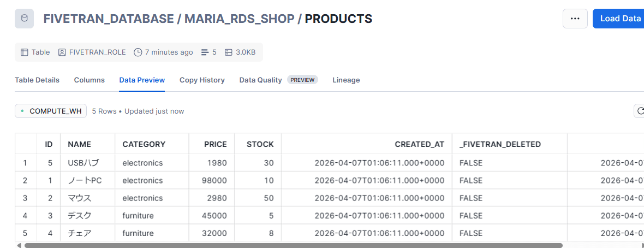Click the database icon beside the breadcrumb

tap(24, 19)
